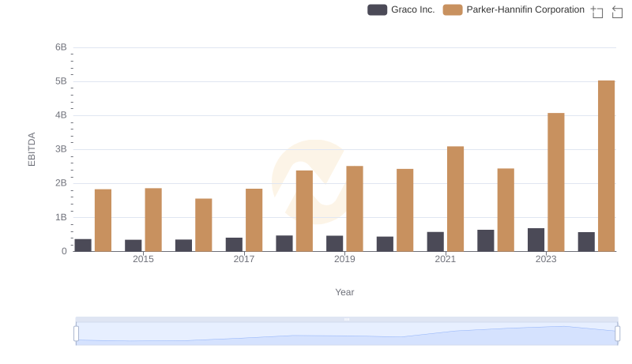Click the zoom reset restore icon

pyautogui.click(x=617, y=12)
